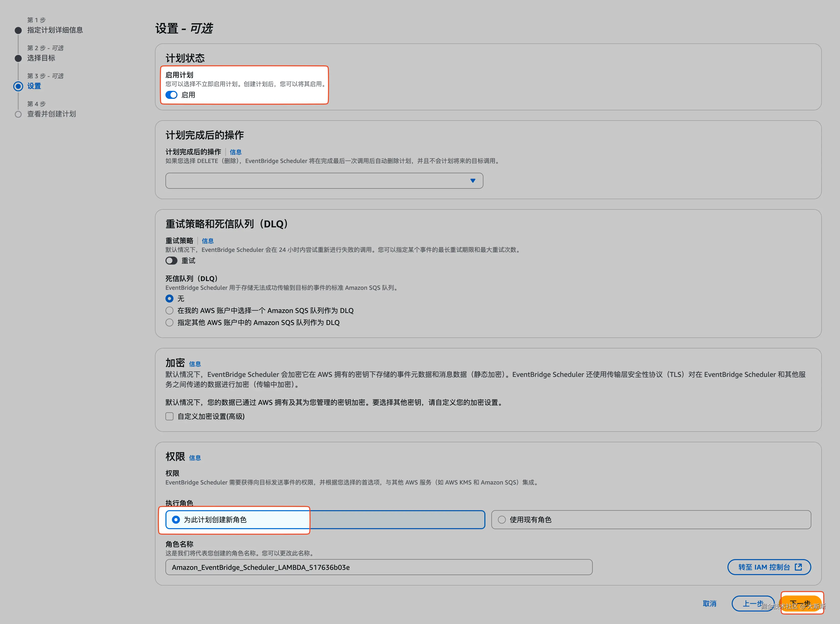Click the external link icon on IAM button
This screenshot has height=624, width=840.
click(798, 567)
